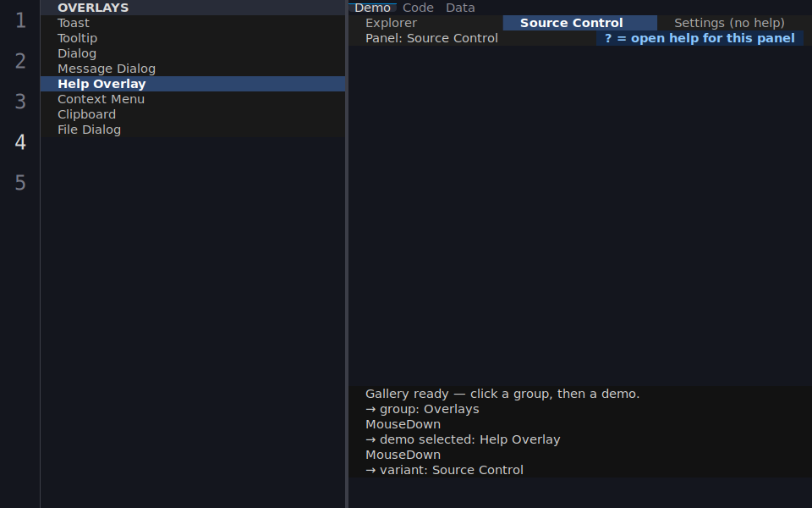Click the '→ group: Overlays' log line
Viewport: 812px width, 508px height.
(422, 409)
